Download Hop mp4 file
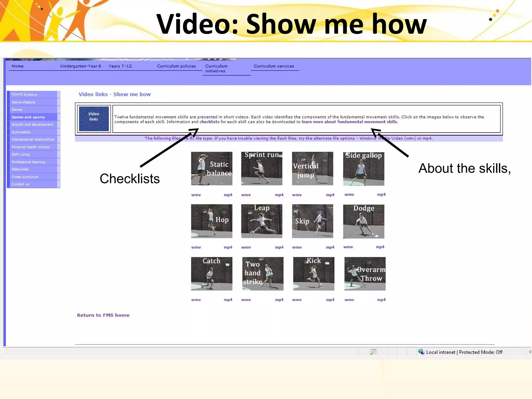The height and width of the screenshot is (399, 532). 228,247
